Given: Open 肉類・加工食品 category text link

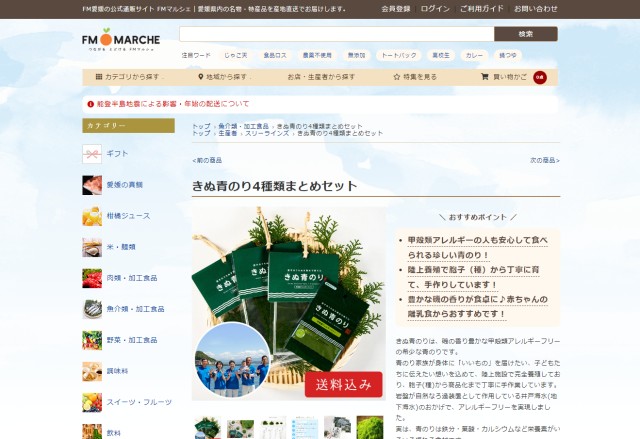Looking at the screenshot, I should [x=132, y=278].
